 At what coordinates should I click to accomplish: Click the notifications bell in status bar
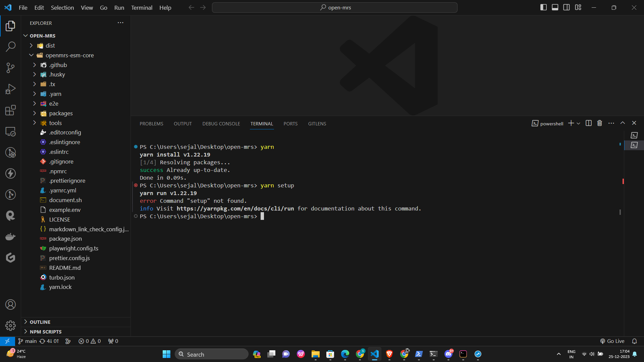click(x=634, y=341)
